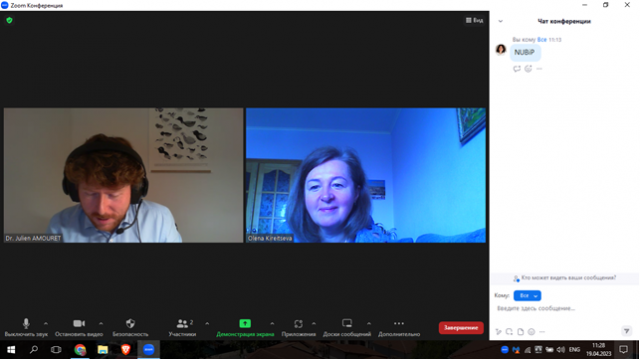
Task: Open Windows taskbar search
Action: pos(34,350)
